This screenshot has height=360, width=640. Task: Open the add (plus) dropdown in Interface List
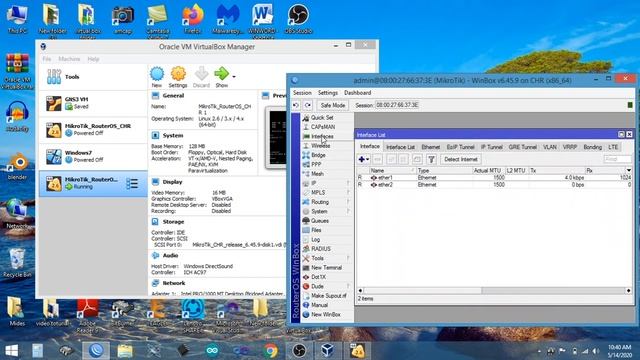tap(363, 159)
